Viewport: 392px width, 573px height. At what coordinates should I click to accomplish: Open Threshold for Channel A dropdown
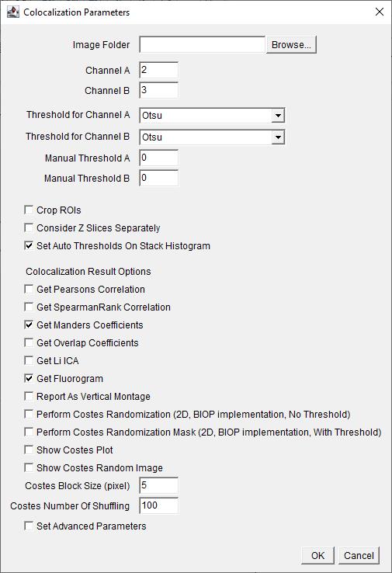[x=212, y=116]
